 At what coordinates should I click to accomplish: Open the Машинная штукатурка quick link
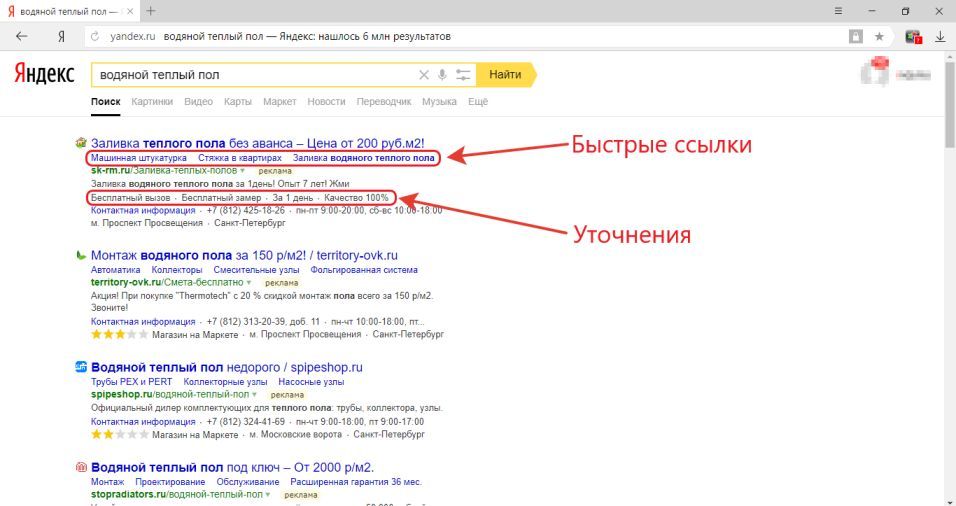click(x=138, y=158)
